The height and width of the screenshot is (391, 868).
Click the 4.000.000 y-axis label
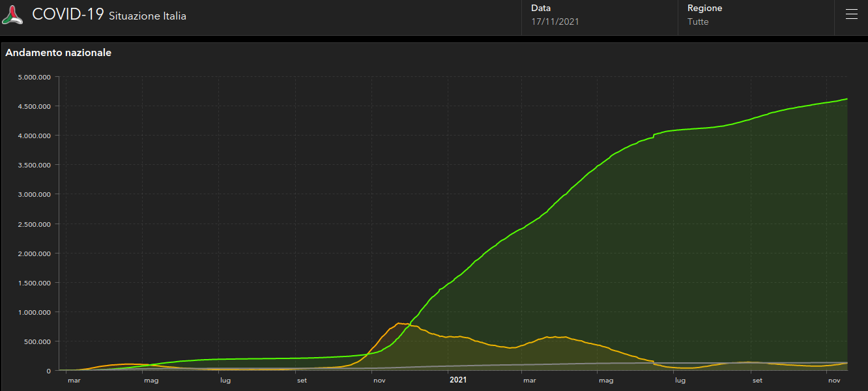coord(35,136)
